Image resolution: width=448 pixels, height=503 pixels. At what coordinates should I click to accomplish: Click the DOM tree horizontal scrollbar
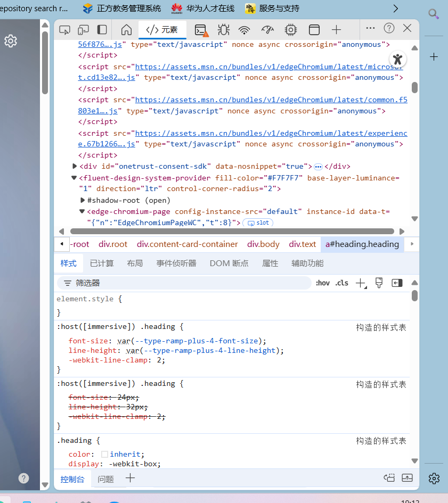click(x=232, y=232)
